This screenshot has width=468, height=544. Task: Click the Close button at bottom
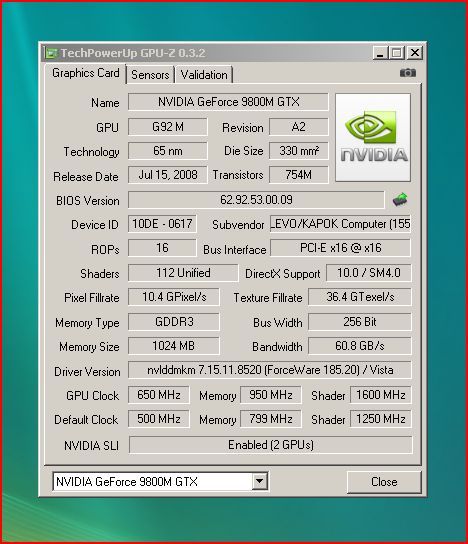point(384,482)
